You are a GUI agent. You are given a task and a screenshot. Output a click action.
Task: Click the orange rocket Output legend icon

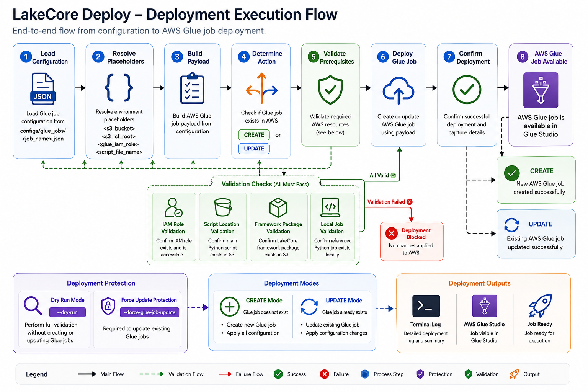(x=514, y=374)
